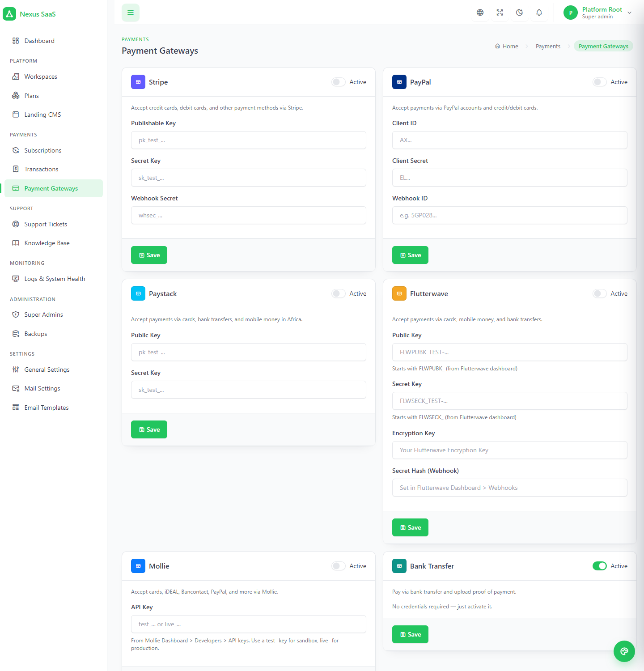The height and width of the screenshot is (671, 644).
Task: Open Email Templates in sidebar
Action: point(54,408)
